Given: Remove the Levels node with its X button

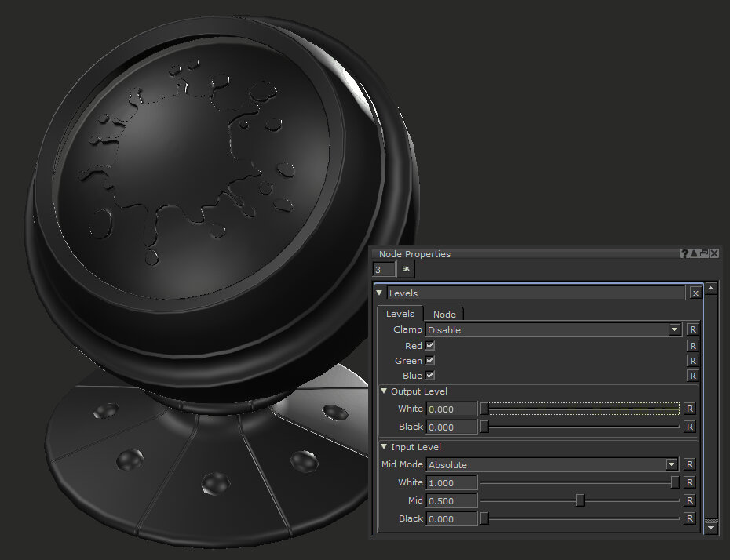Looking at the screenshot, I should [695, 293].
